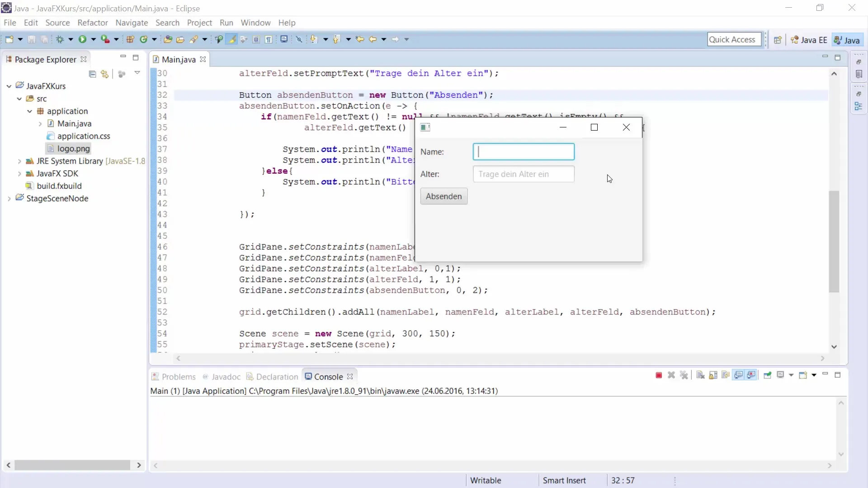Click the Debug bug icon

[x=60, y=39]
